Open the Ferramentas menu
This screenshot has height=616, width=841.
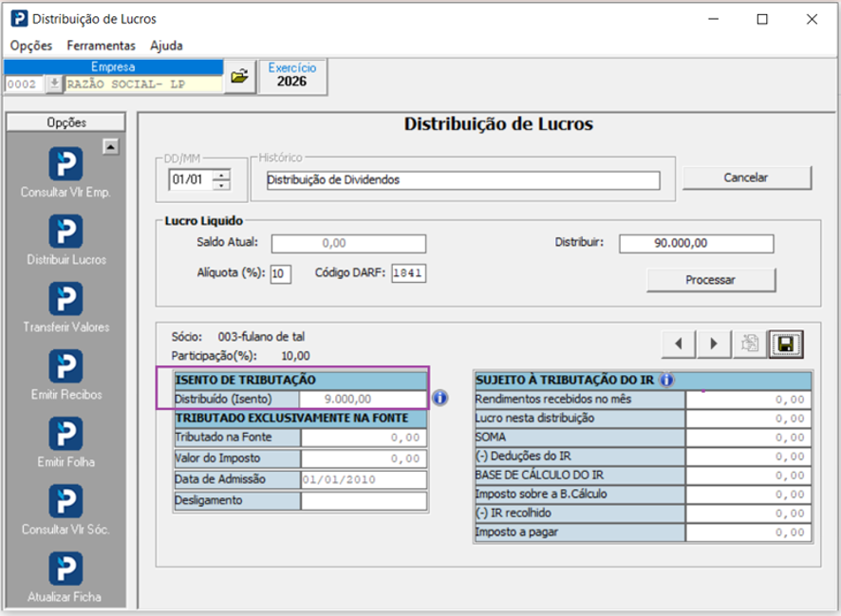click(x=101, y=46)
